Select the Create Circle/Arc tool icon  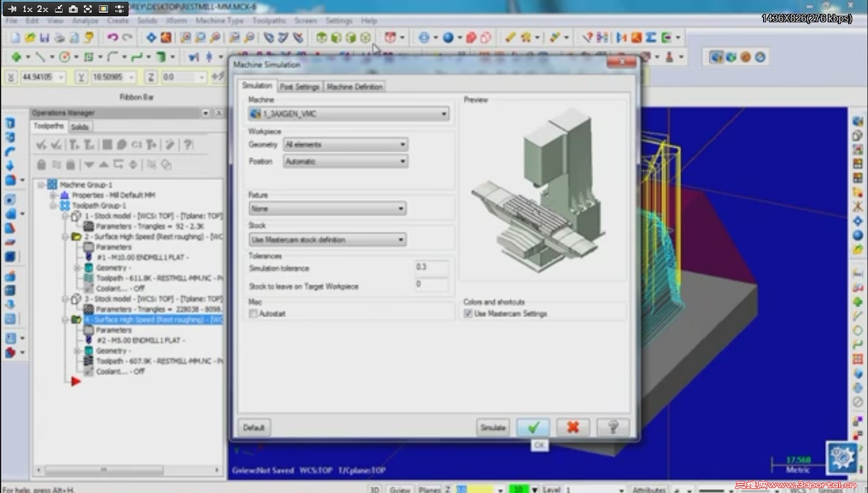(64, 57)
